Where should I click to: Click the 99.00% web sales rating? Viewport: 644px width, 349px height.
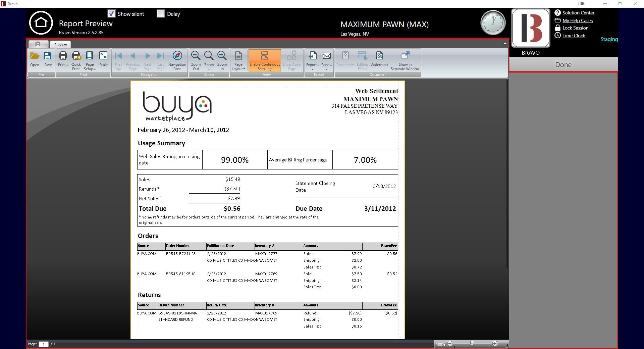click(x=235, y=160)
